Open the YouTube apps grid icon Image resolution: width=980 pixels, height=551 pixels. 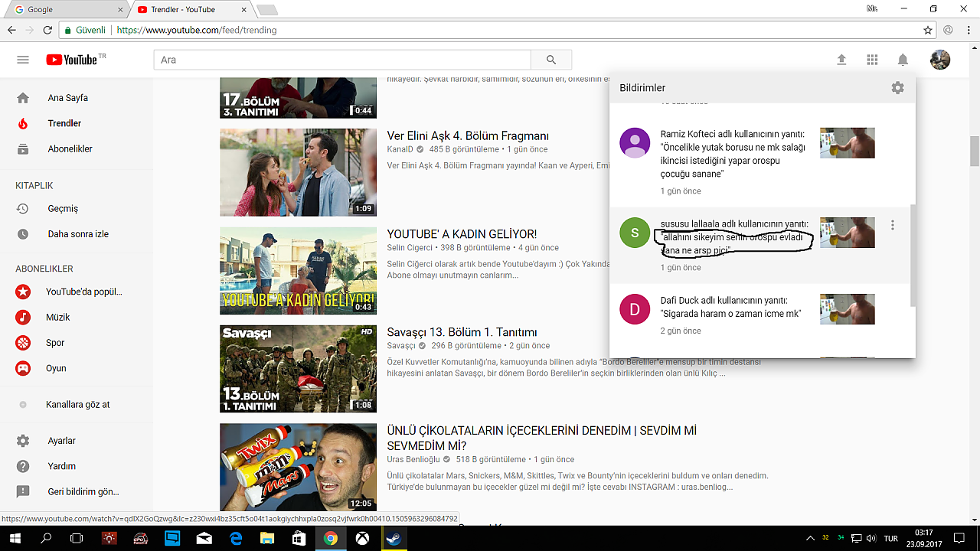click(872, 60)
